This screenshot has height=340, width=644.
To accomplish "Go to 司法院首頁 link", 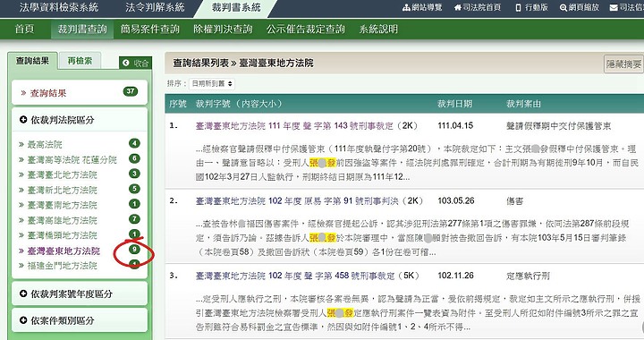I will point(478,7).
